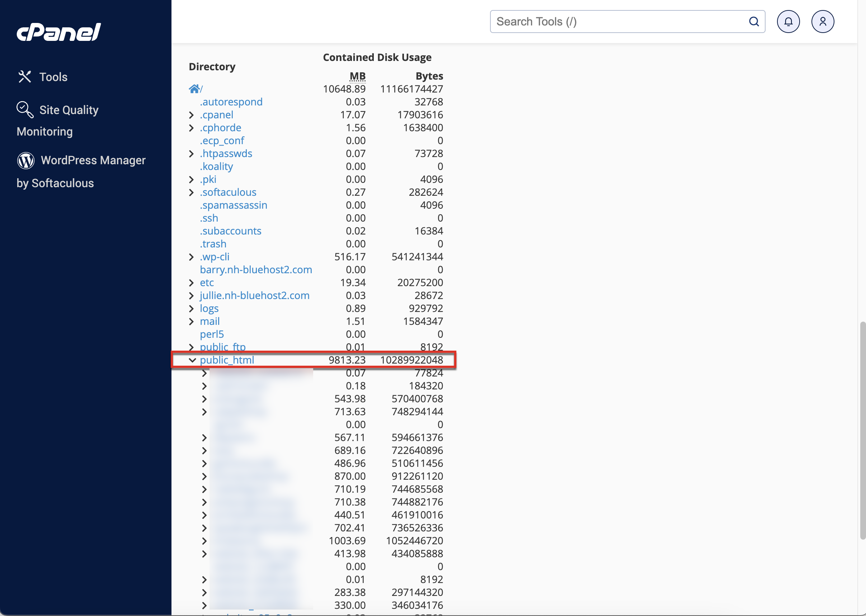
Task: Open WordPress Manager by Softaculous
Action: coord(93,160)
